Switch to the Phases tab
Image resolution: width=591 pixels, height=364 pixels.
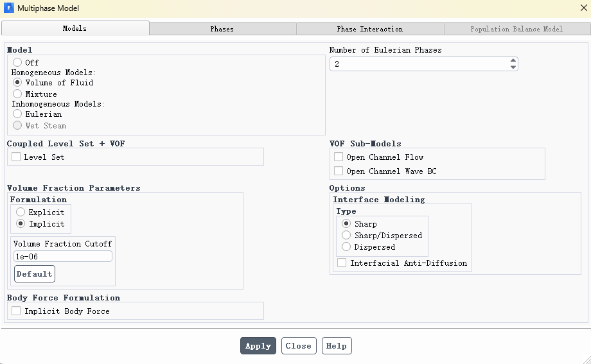(x=222, y=29)
